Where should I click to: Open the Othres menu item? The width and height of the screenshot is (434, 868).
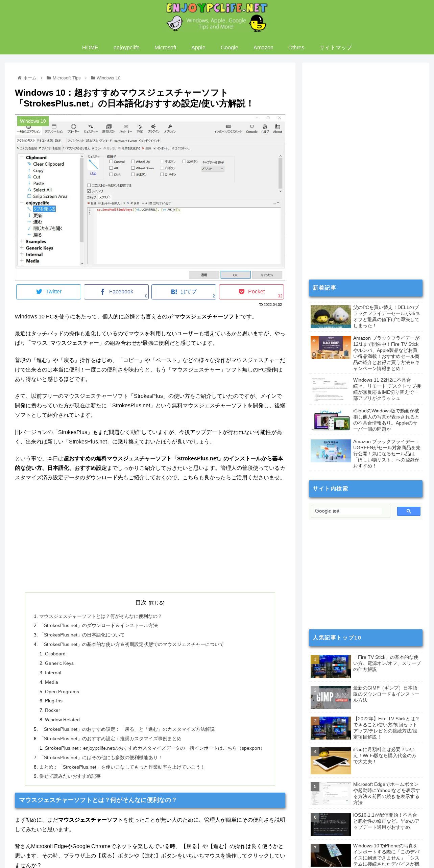[x=296, y=48]
